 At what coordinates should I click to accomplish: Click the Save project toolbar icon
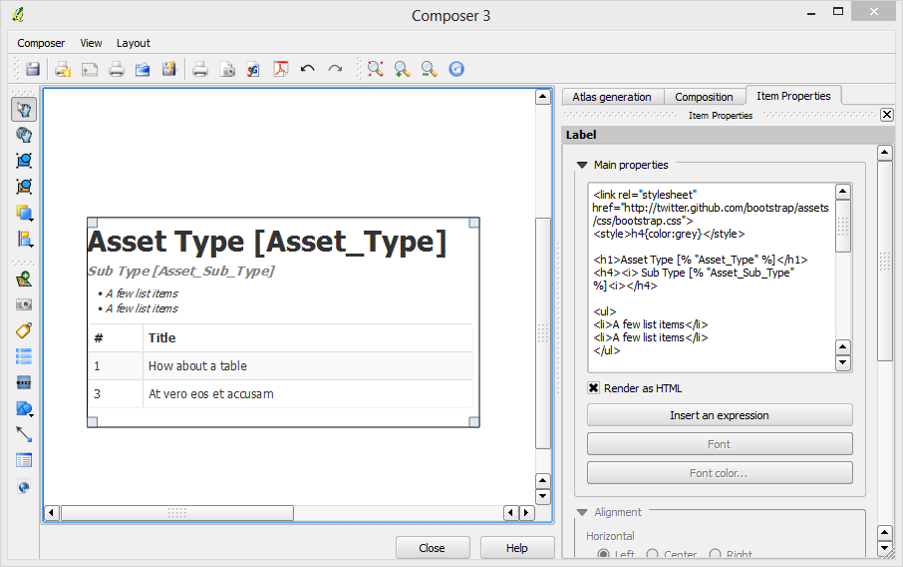(x=33, y=69)
